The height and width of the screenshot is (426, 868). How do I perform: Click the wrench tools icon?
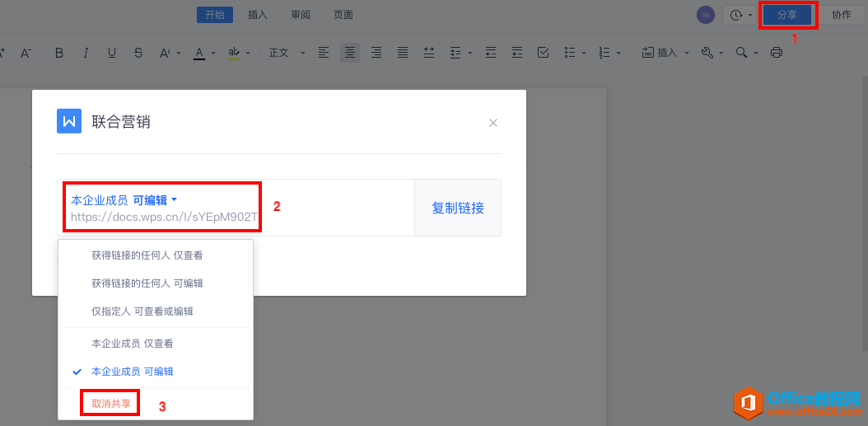point(707,53)
